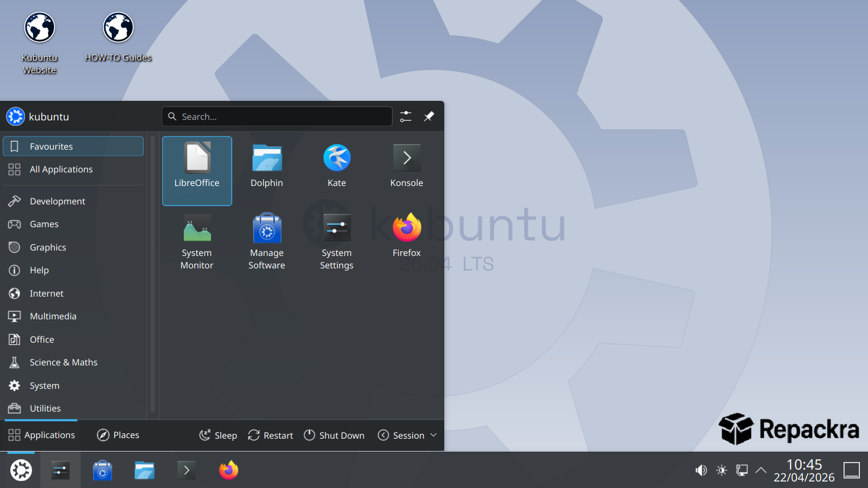Open the Graphics category

tap(73, 247)
